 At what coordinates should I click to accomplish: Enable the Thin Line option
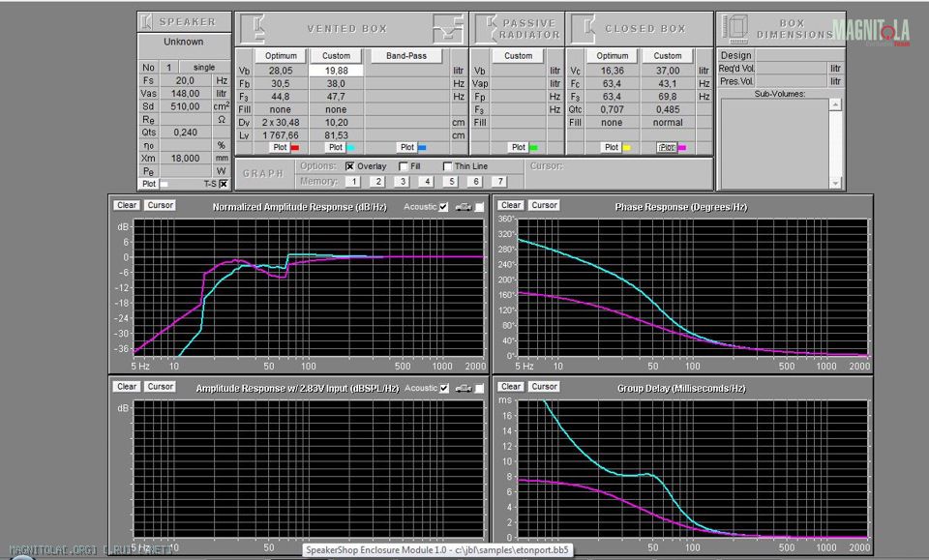click(447, 166)
